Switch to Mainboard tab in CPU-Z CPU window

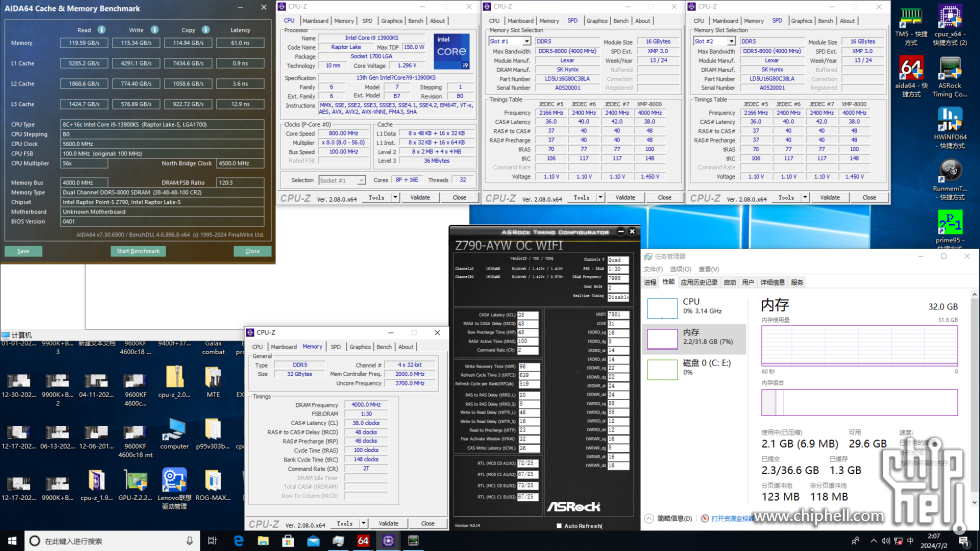click(x=315, y=21)
